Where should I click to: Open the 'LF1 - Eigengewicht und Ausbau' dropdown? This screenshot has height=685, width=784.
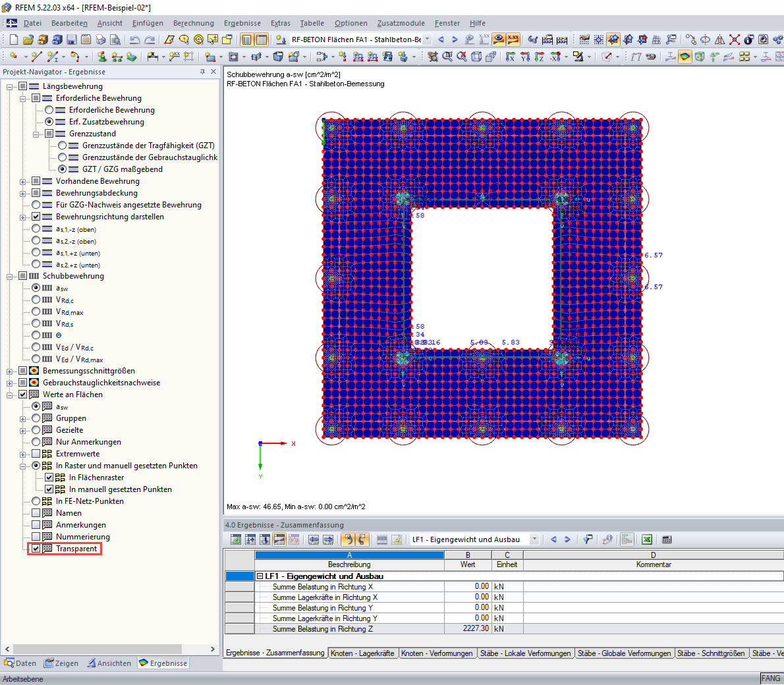click(x=534, y=539)
